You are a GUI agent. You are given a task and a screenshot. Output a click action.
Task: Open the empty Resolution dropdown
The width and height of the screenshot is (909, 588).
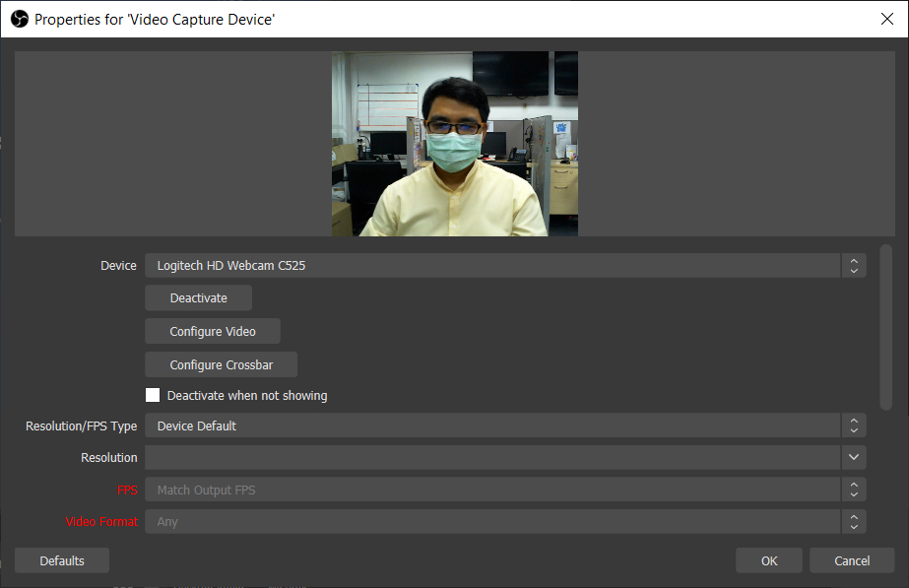pos(492,457)
